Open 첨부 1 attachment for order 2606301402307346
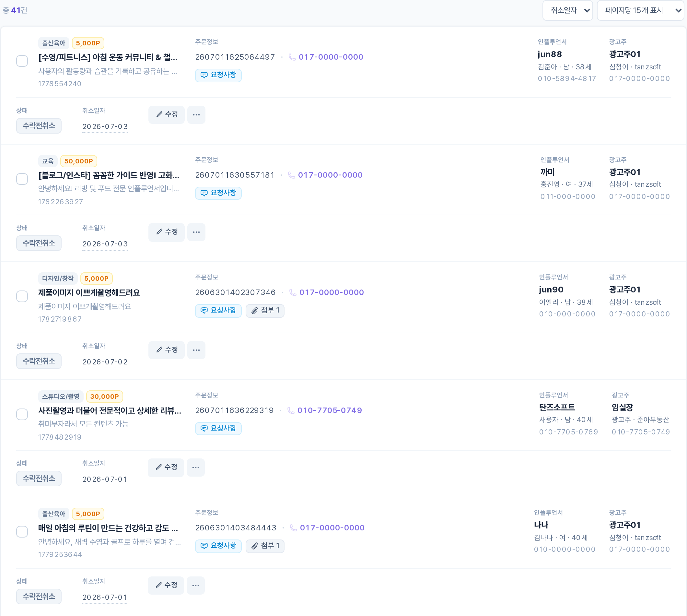 (265, 310)
